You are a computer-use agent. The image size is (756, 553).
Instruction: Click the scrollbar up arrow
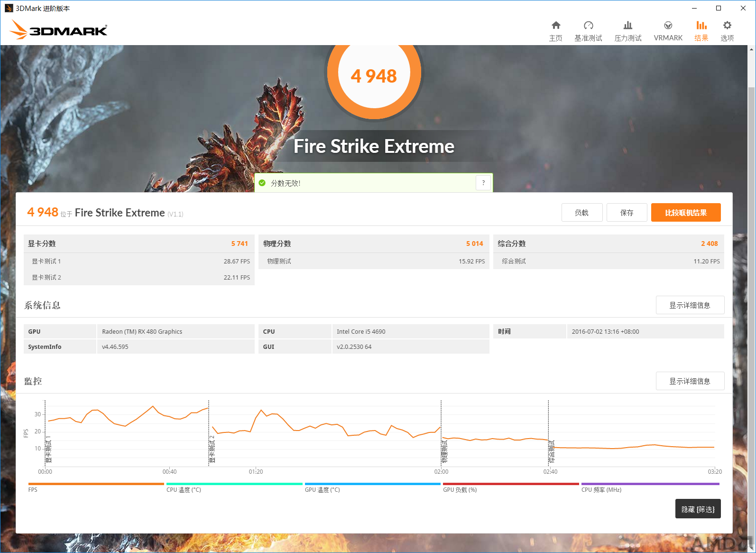(x=751, y=49)
